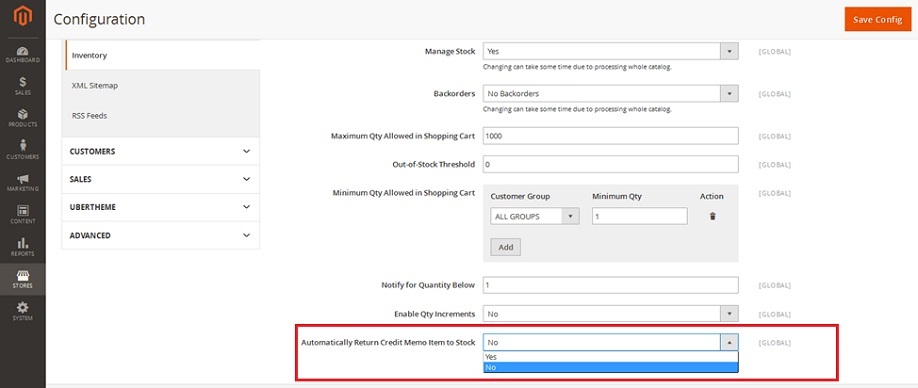Screen dimensions: 918x388
Task: Click the Maximum Qty Allowed in Shopping Cart field
Action: tap(611, 136)
